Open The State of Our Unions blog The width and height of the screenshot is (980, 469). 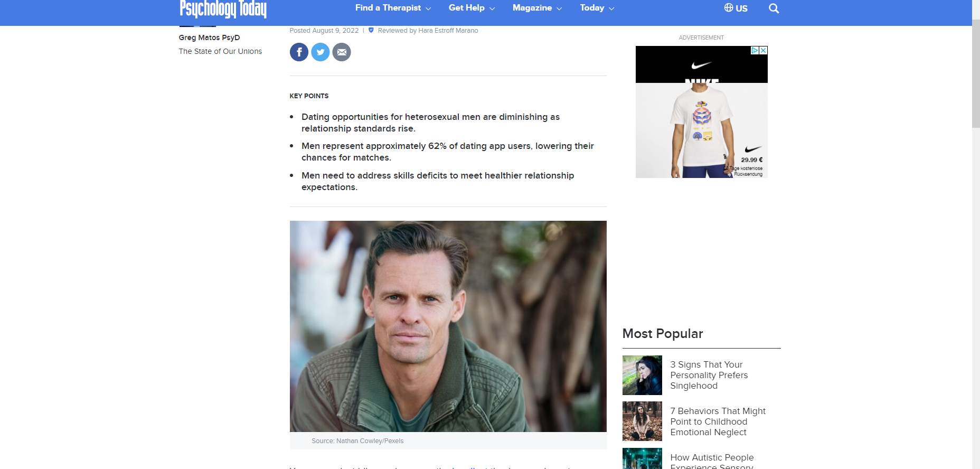(220, 51)
